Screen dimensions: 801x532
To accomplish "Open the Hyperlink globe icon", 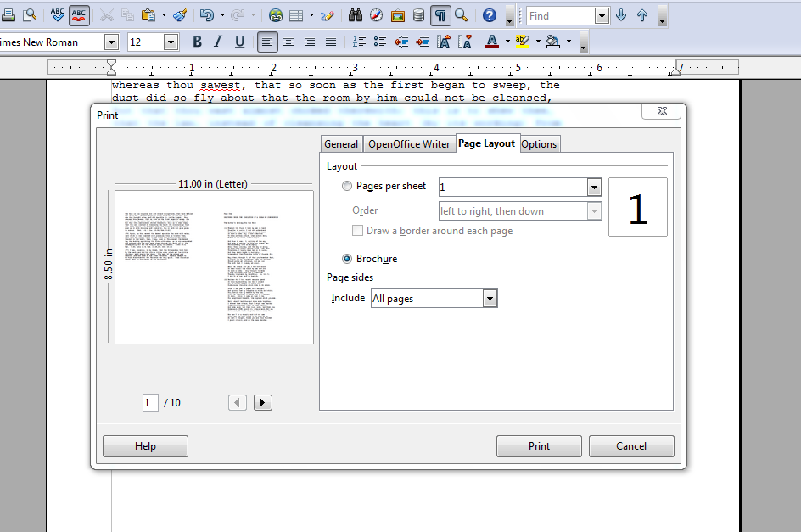I will (275, 15).
